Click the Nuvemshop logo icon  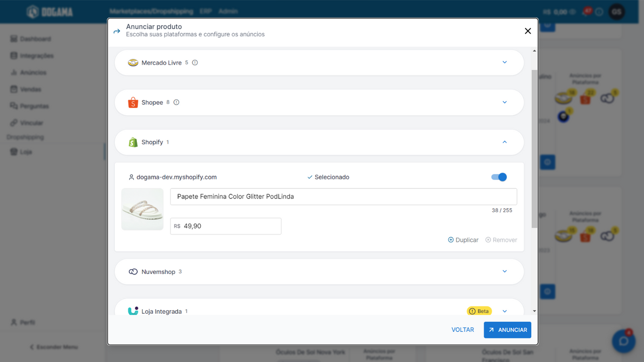click(x=133, y=272)
